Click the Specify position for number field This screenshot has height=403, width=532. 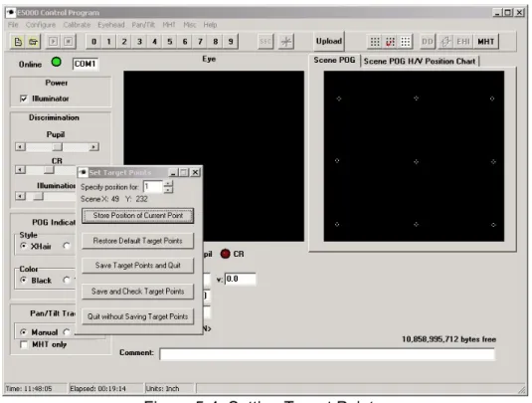coord(153,187)
